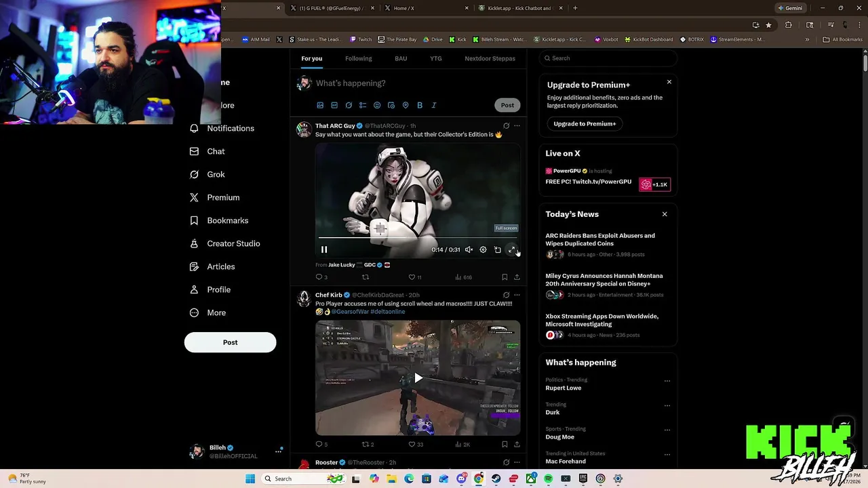Schedule the post using calendar icon
The width and height of the screenshot is (868, 488).
click(391, 105)
